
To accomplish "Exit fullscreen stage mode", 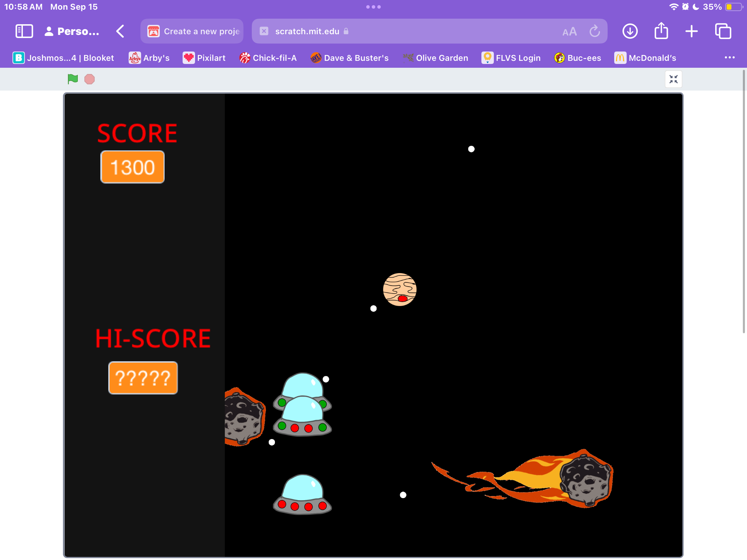I will coord(673,80).
